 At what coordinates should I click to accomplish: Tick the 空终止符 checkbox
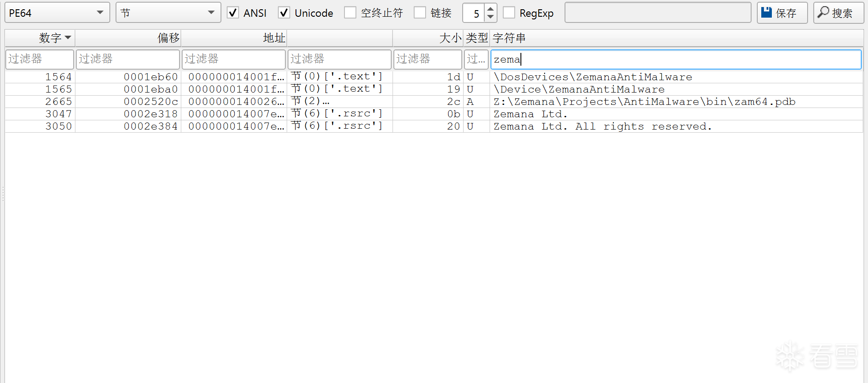click(x=350, y=13)
